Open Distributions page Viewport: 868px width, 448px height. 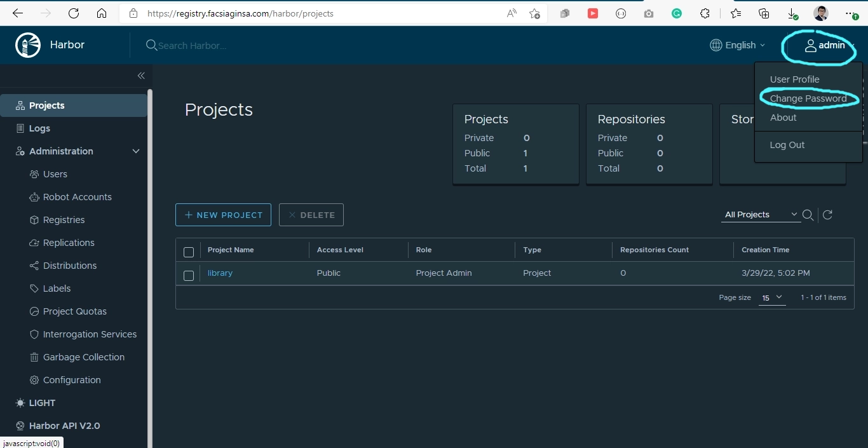click(70, 266)
